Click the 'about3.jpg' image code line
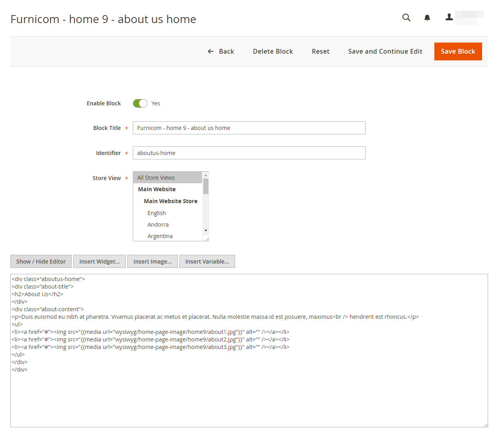 click(x=150, y=347)
